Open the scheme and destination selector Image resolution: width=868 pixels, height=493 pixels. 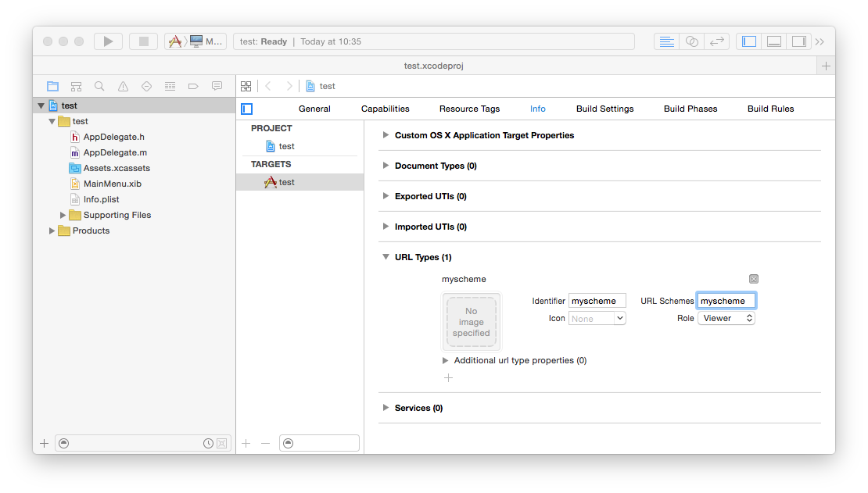[x=195, y=41]
